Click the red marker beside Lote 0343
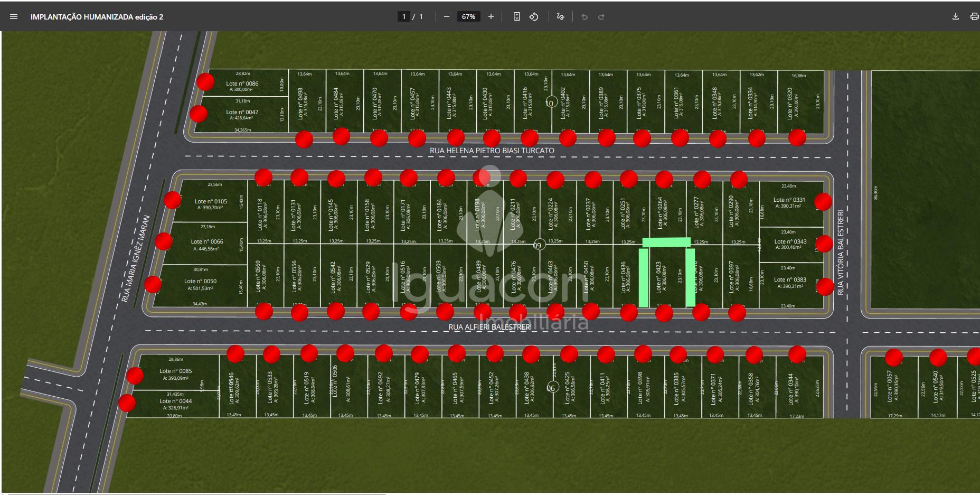 tap(823, 244)
